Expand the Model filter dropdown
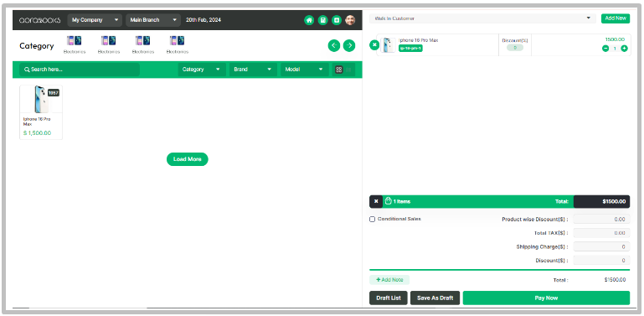This screenshot has height=316, width=644. pyautogui.click(x=304, y=70)
